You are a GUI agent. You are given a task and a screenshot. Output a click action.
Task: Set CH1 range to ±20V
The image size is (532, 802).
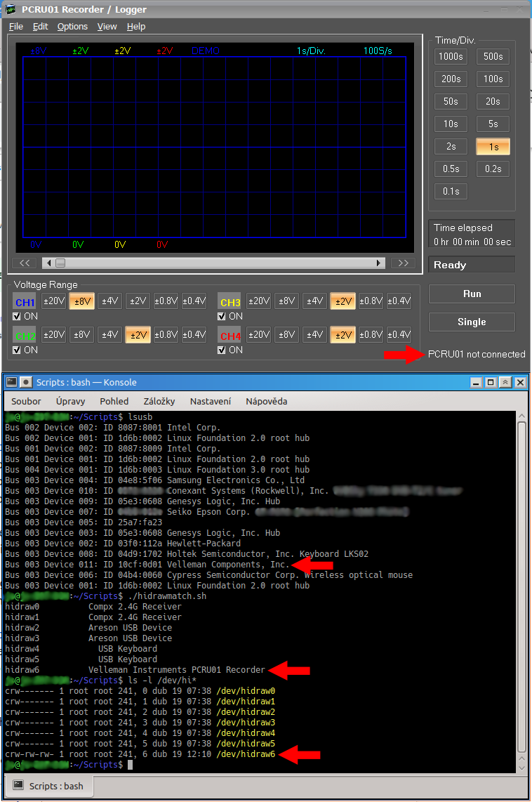[x=53, y=301]
